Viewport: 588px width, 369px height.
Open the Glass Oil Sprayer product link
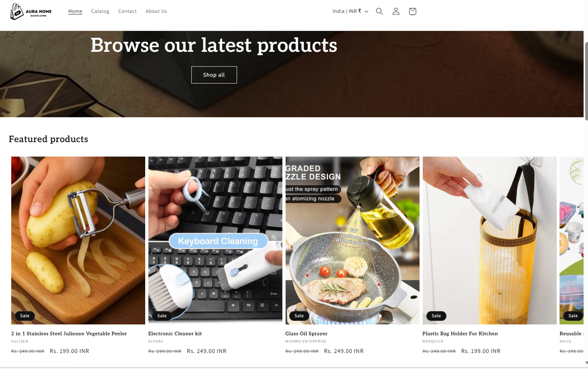[306, 334]
